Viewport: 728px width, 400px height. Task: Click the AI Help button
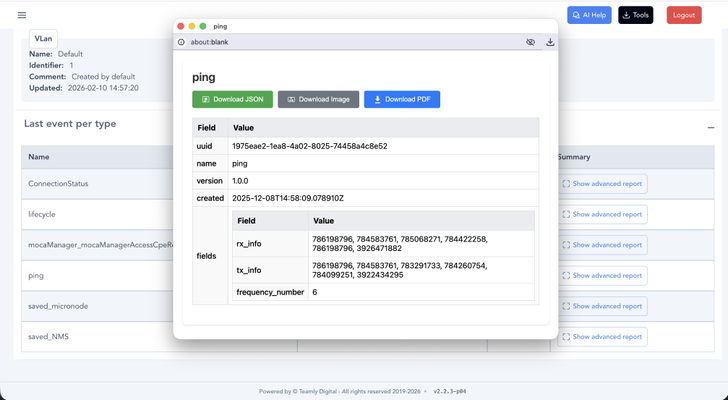589,15
